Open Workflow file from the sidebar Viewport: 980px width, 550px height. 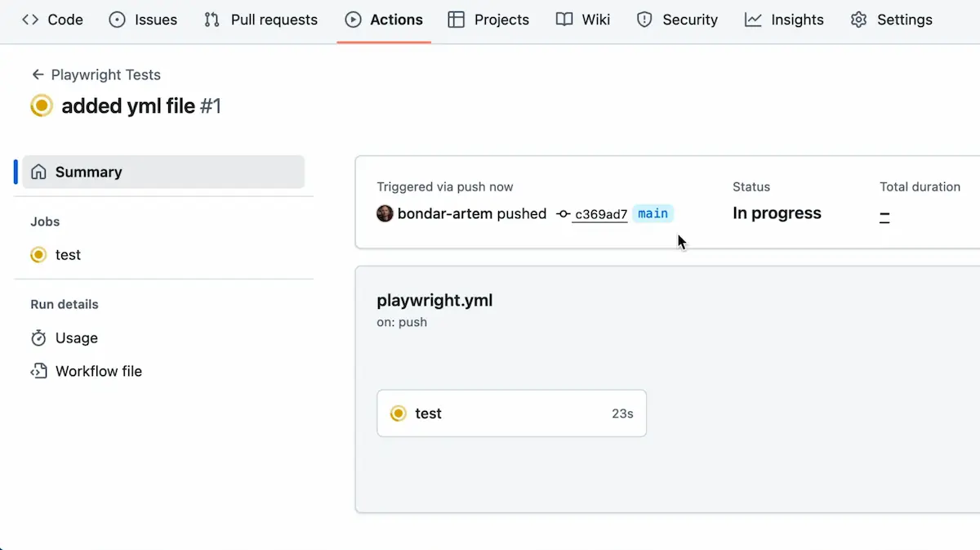tap(98, 371)
